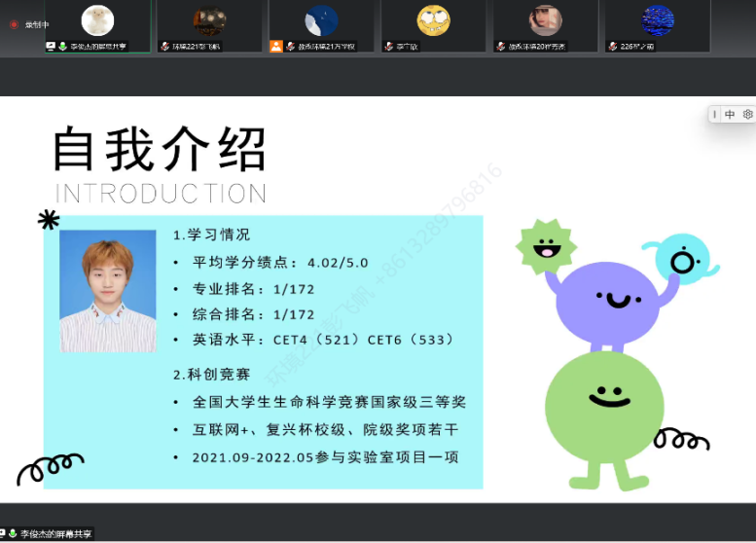Click the red recording indicator icon
This screenshot has height=543, width=756.
click(x=14, y=24)
